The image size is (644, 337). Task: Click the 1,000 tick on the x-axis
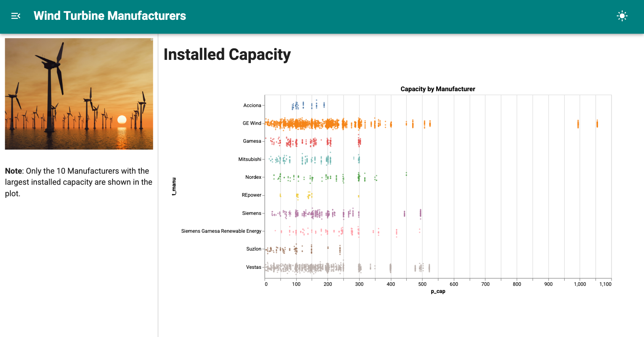click(580, 284)
